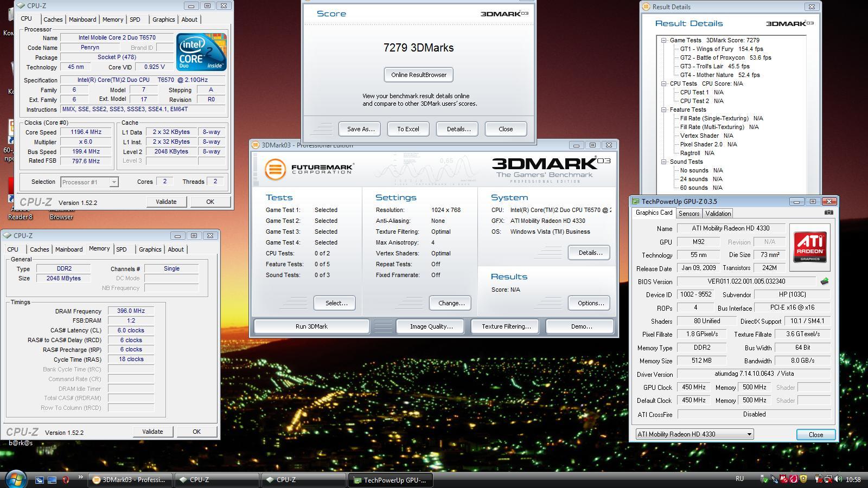Switch to Caches tab in top CPU-Z window
The height and width of the screenshot is (488, 868).
53,20
